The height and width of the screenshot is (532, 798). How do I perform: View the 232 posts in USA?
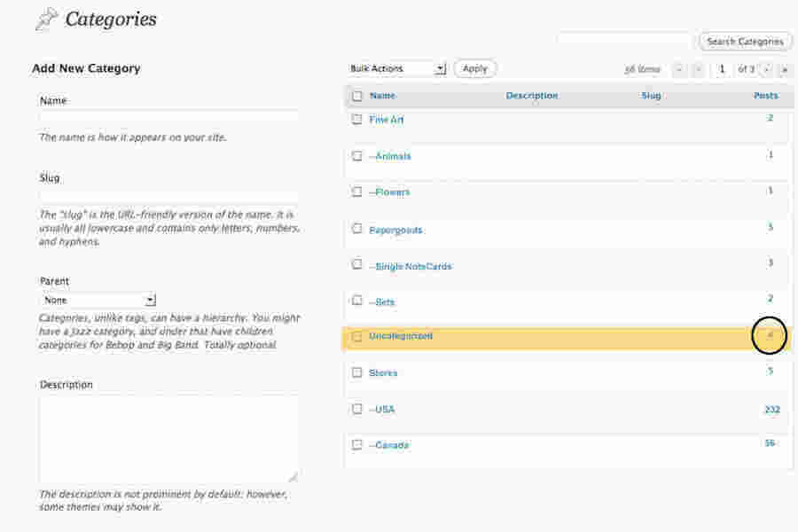[x=772, y=410]
